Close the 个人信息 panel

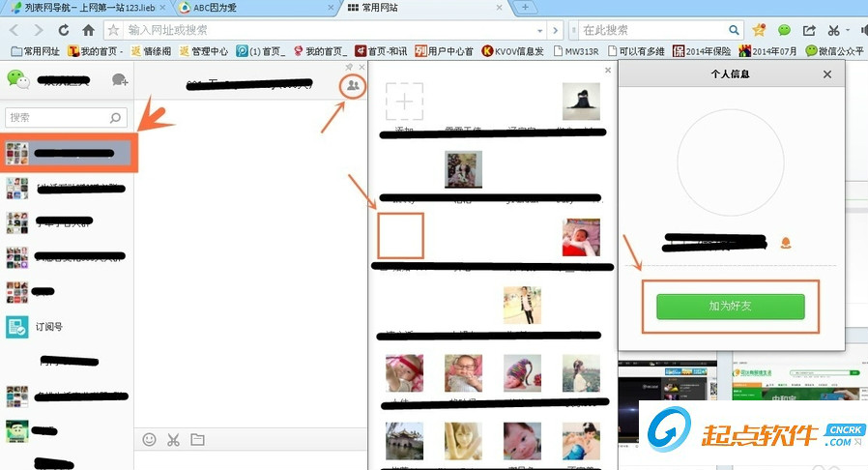[x=827, y=74]
